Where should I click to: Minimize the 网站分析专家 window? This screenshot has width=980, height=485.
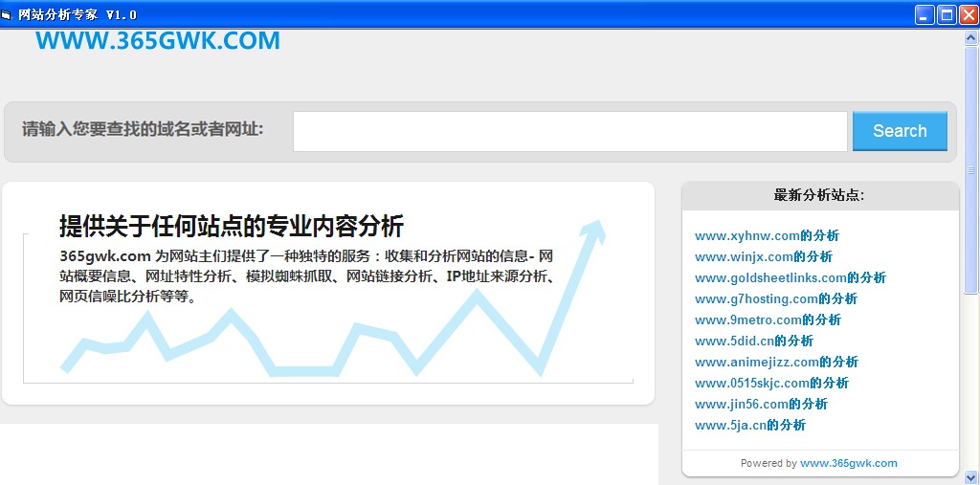coord(925,15)
